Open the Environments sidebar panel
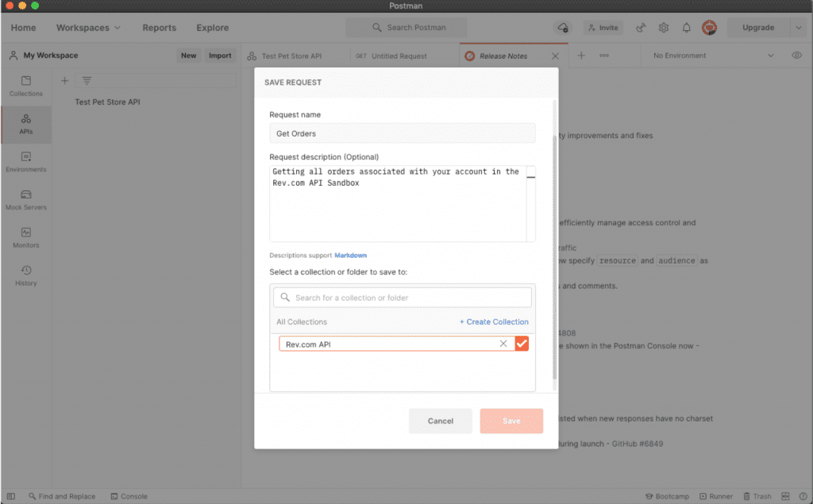This screenshot has height=504, width=813. tap(26, 162)
